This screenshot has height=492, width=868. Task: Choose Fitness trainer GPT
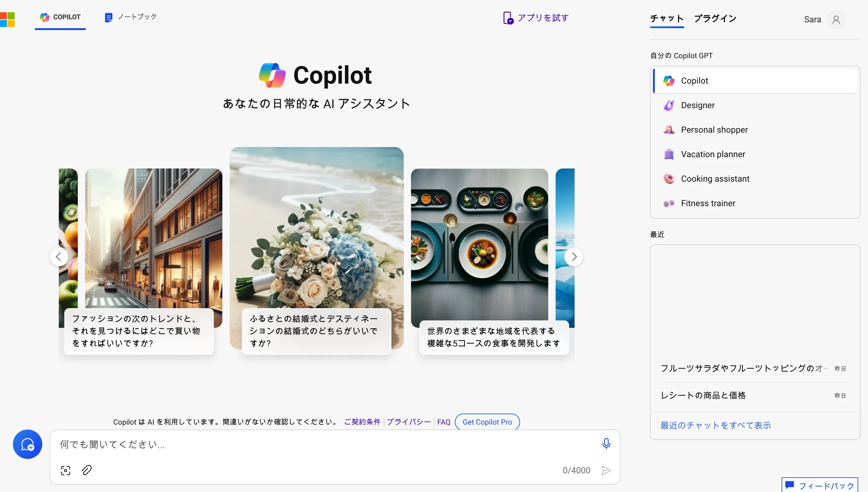(755, 203)
